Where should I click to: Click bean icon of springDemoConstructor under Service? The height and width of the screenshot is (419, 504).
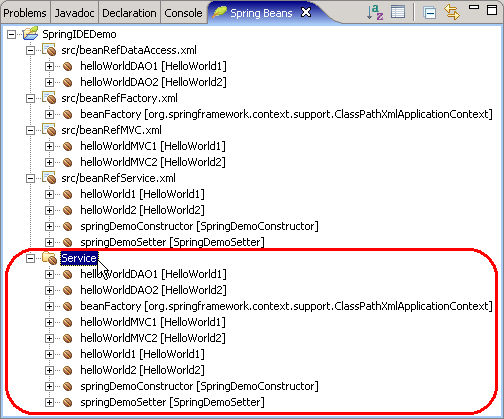point(68,386)
